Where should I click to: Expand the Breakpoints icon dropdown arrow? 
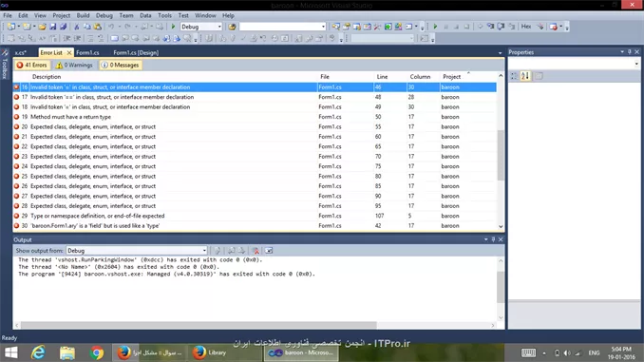[x=561, y=27]
